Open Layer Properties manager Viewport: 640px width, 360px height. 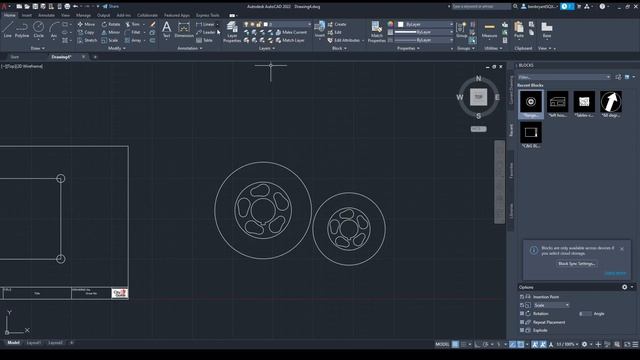point(232,32)
